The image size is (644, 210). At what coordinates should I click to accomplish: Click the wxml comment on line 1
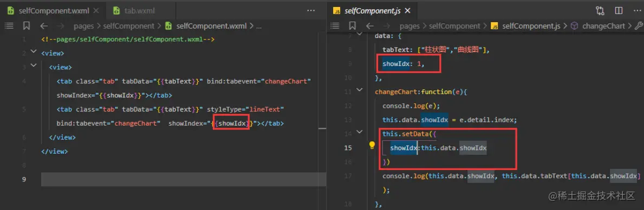(128, 40)
